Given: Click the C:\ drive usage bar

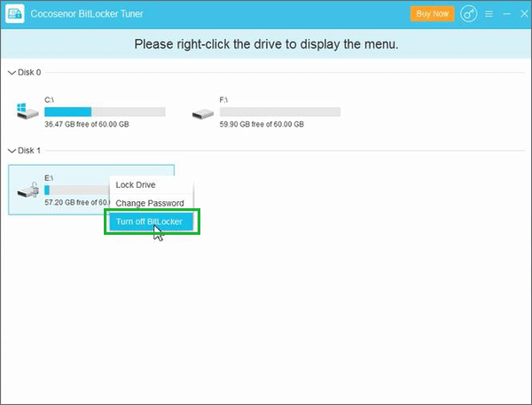Looking at the screenshot, I should pos(105,112).
